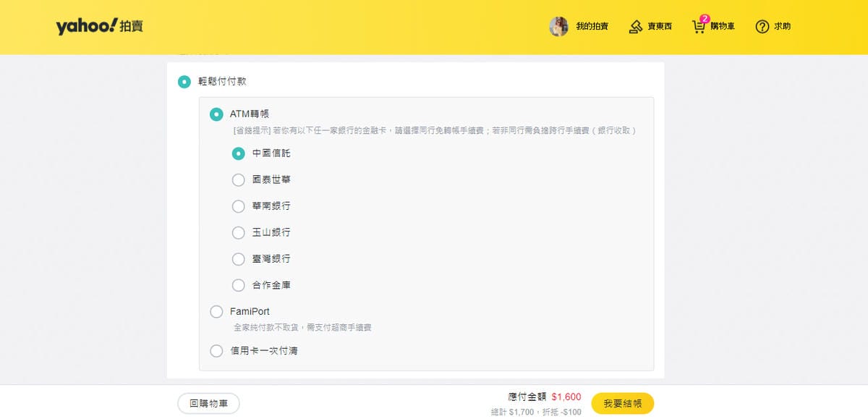Viewport: 868px width, 419px height.
Task: Choose 華南銀行 bank option
Action: click(238, 206)
